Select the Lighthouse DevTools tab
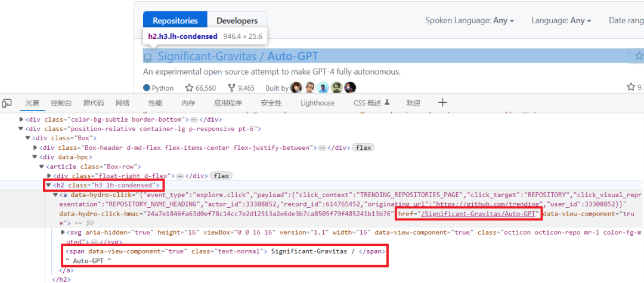 (x=317, y=103)
